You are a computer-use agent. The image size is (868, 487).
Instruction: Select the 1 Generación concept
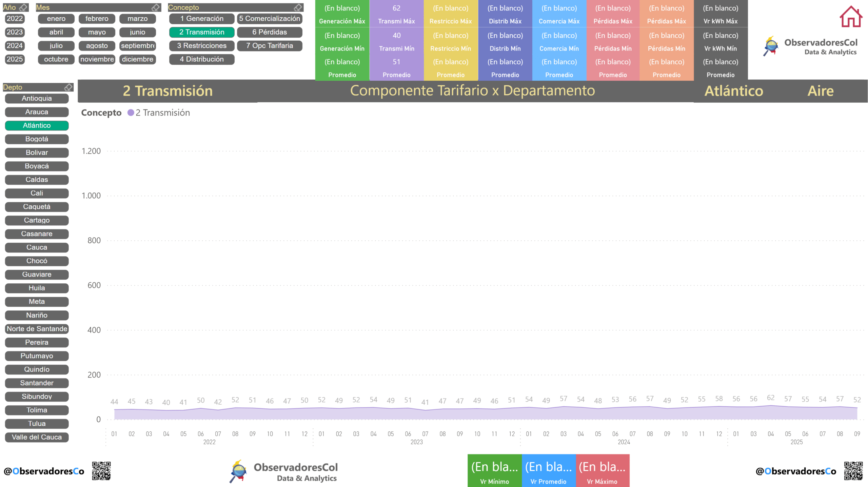coord(201,19)
